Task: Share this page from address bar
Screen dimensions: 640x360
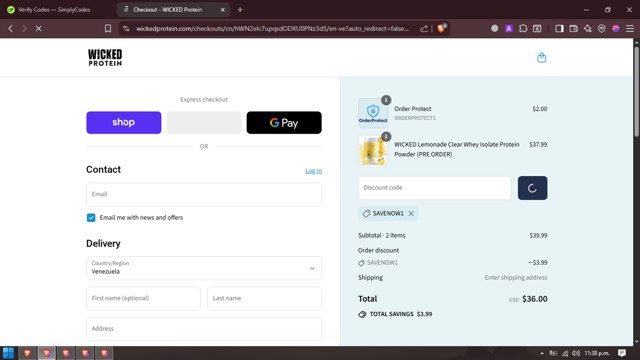Action: click(424, 29)
